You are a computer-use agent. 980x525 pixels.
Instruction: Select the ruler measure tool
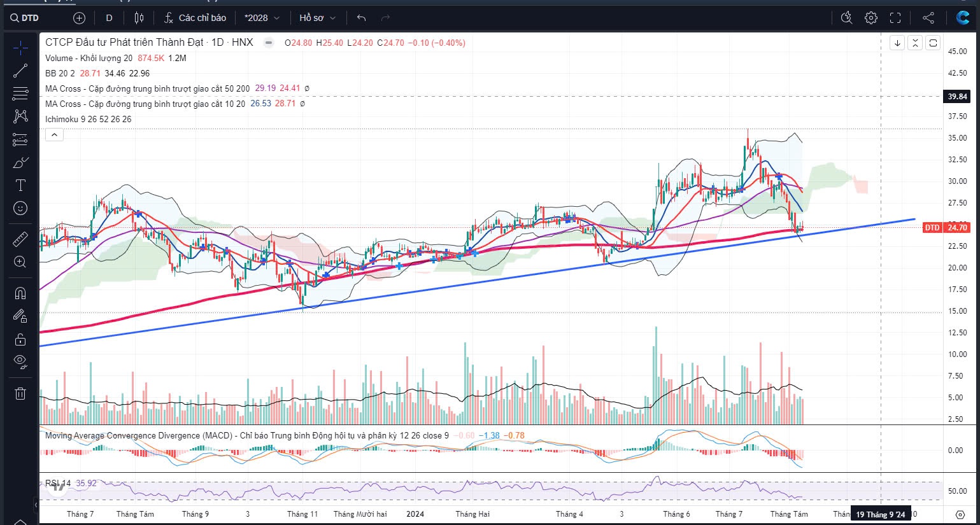point(20,239)
